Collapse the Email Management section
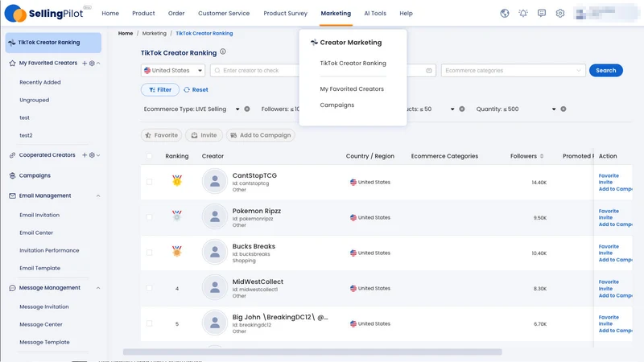The height and width of the screenshot is (362, 644). tap(98, 196)
